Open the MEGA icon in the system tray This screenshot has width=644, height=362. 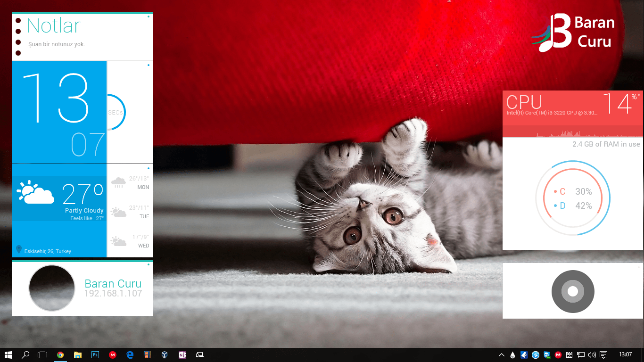pos(558,354)
